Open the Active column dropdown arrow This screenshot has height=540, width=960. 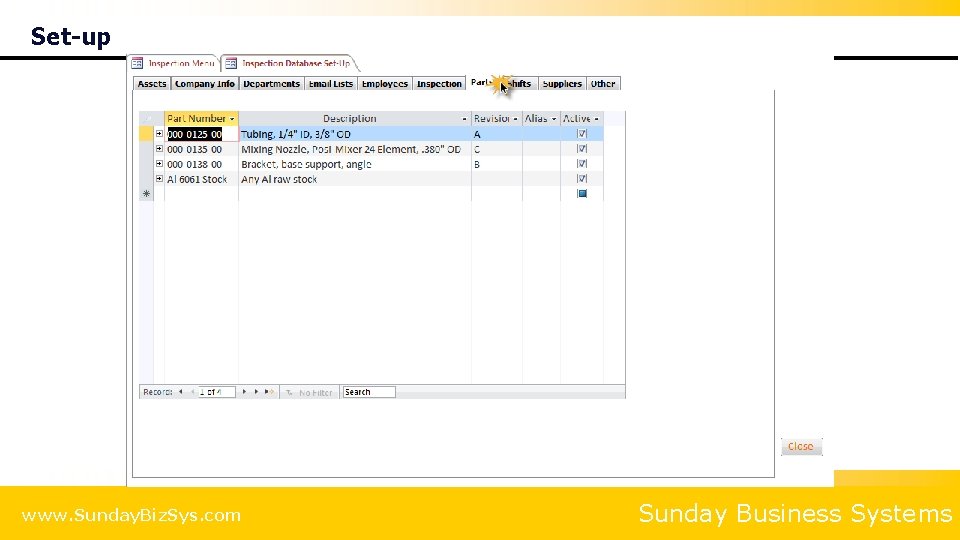[596, 119]
